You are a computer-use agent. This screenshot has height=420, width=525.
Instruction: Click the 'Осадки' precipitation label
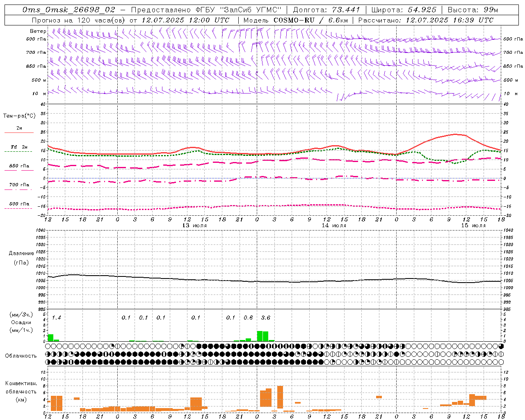21,322
